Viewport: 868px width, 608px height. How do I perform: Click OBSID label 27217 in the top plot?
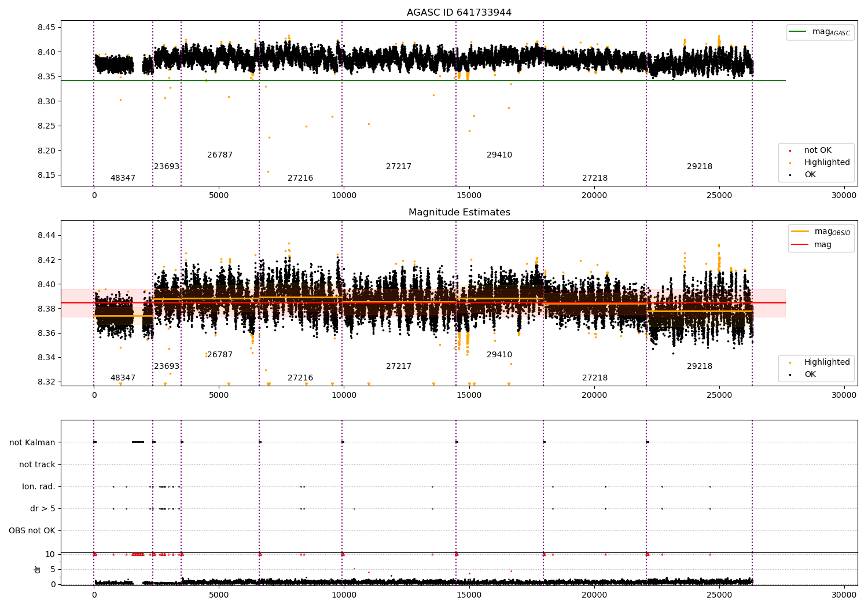399,167
